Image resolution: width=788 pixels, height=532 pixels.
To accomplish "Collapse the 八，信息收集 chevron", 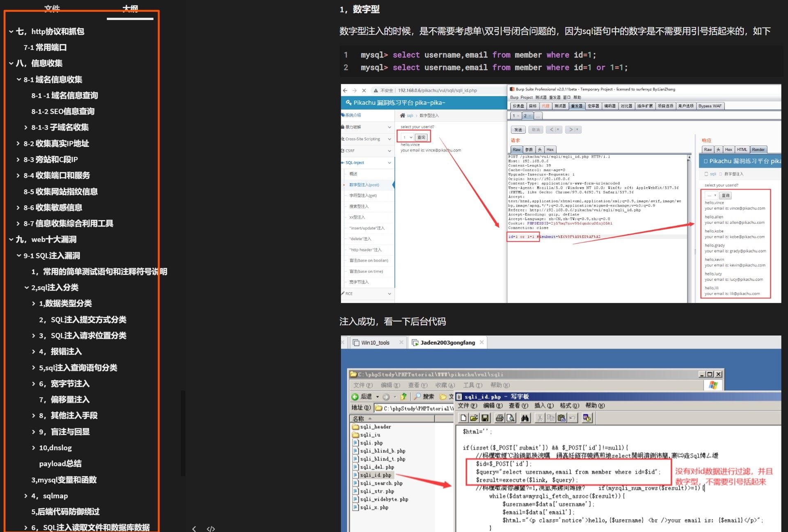I will click(x=11, y=64).
